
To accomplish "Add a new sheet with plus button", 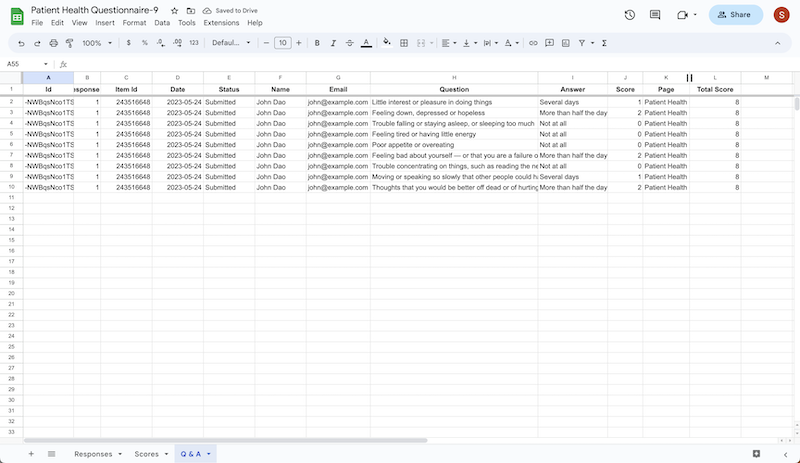I will click(31, 454).
